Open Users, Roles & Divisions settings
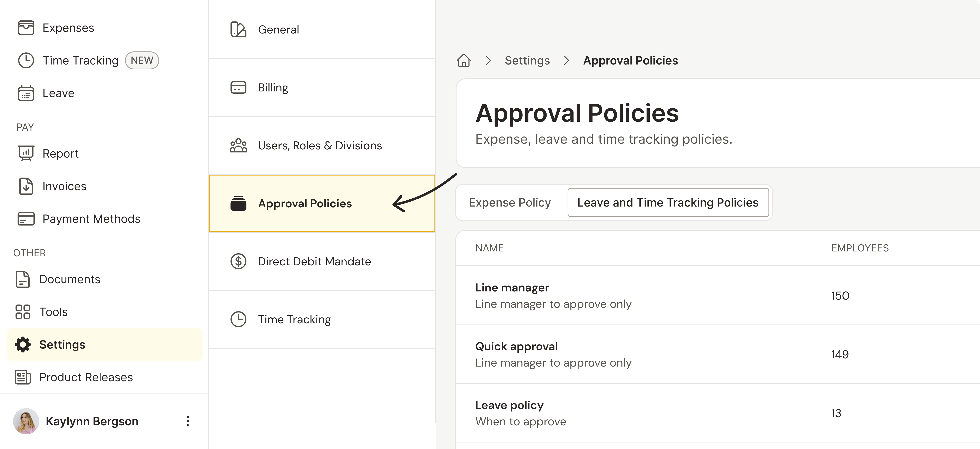Image resolution: width=980 pixels, height=449 pixels. [320, 146]
